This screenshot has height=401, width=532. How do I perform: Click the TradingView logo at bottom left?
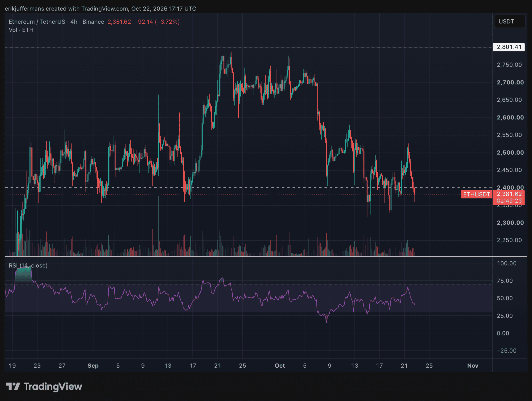44,386
